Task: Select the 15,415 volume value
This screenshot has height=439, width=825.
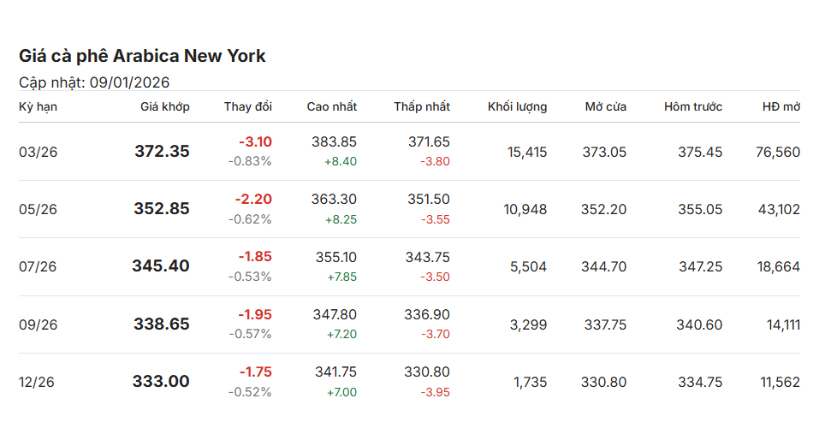Action: coord(526,152)
